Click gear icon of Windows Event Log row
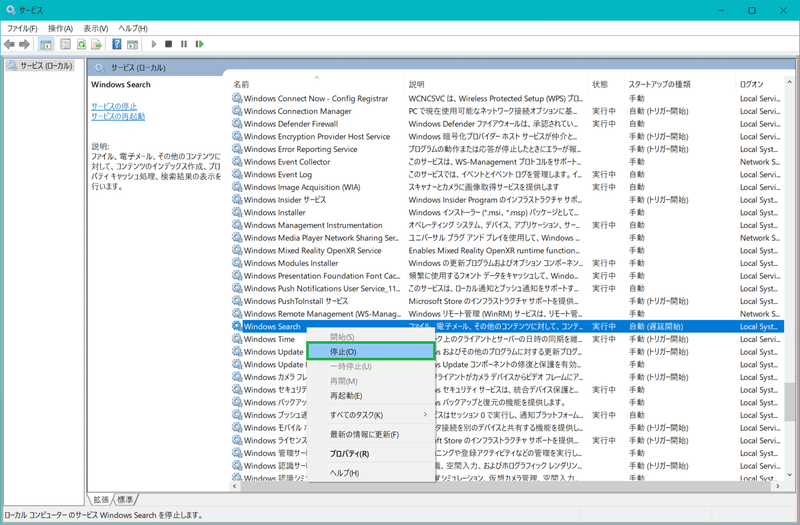 [237, 174]
